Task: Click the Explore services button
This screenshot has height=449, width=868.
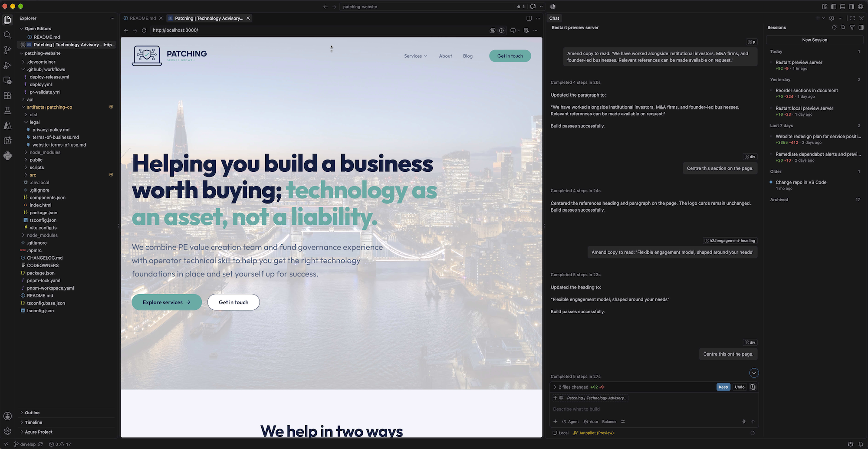Action: pyautogui.click(x=167, y=302)
